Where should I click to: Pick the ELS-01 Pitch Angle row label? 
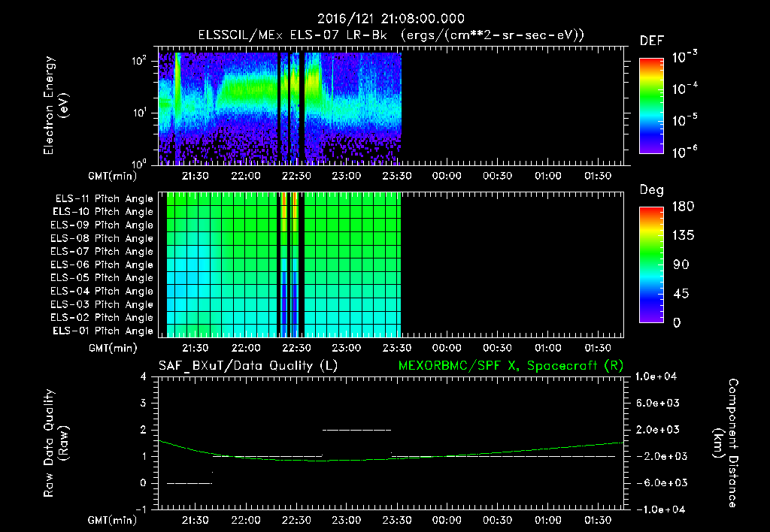click(104, 331)
